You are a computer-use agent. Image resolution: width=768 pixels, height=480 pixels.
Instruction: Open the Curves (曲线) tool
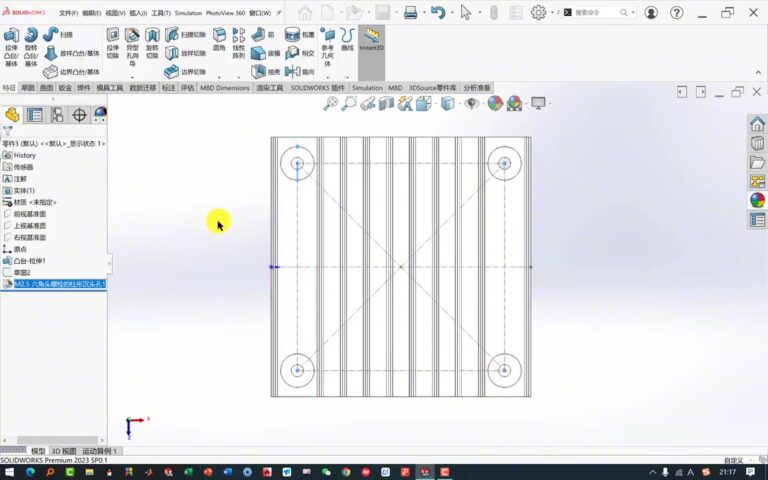point(347,39)
